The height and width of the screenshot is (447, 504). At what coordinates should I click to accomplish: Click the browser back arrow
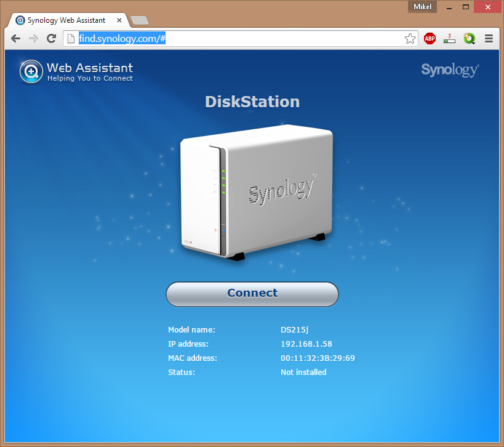(15, 39)
